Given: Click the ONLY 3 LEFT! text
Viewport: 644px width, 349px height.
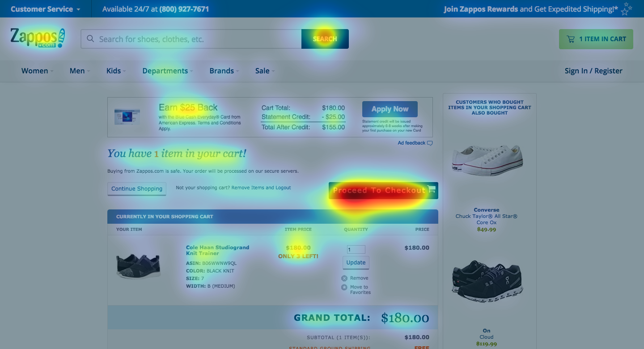Looking at the screenshot, I should point(298,256).
